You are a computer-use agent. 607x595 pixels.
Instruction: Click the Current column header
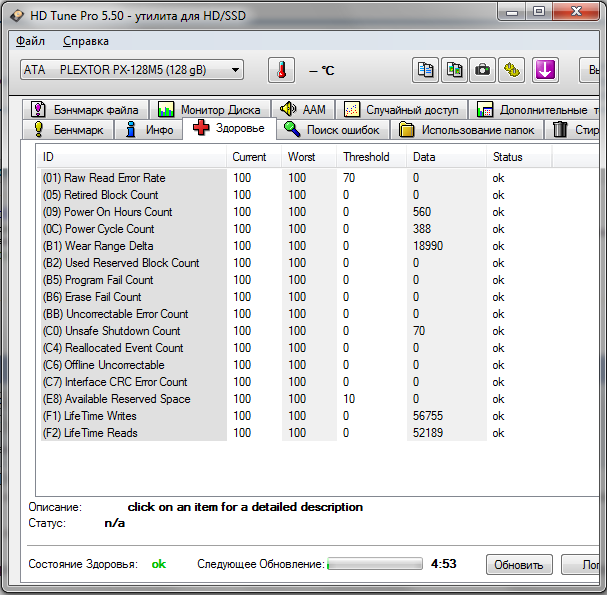(x=254, y=157)
